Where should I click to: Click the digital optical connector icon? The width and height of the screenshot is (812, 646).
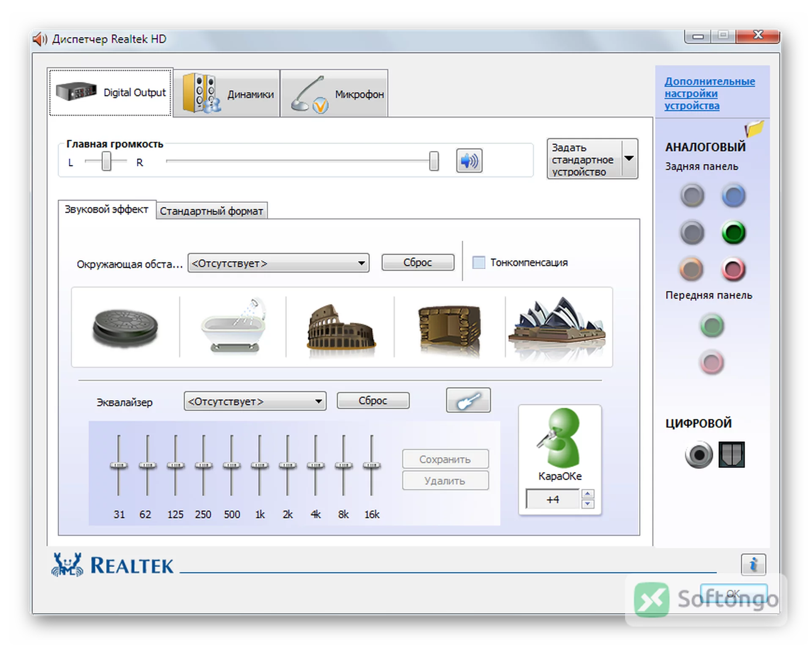pyautogui.click(x=732, y=455)
